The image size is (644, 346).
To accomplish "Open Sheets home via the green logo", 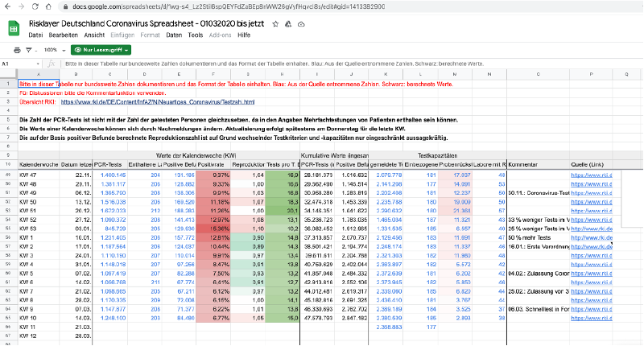I will click(x=14, y=29).
